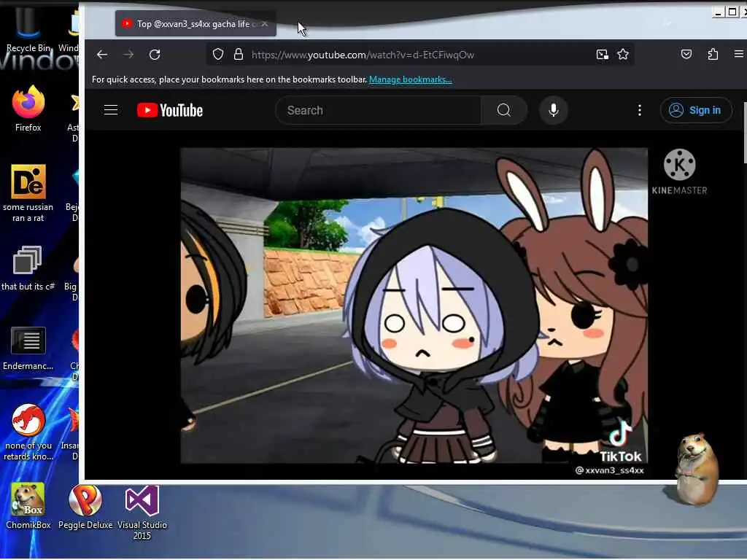747x560 pixels.
Task: Launch the ChomikBox desktop shortcut
Action: [28, 506]
